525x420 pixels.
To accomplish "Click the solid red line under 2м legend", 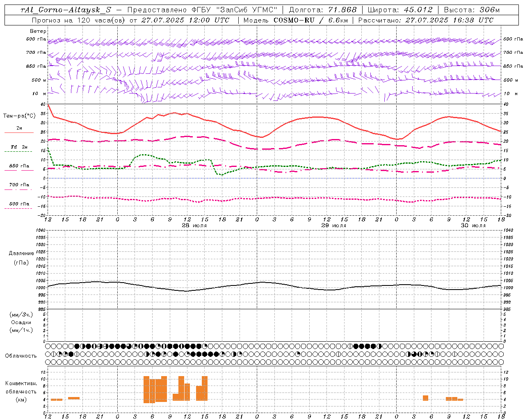I will pyautogui.click(x=19, y=132).
